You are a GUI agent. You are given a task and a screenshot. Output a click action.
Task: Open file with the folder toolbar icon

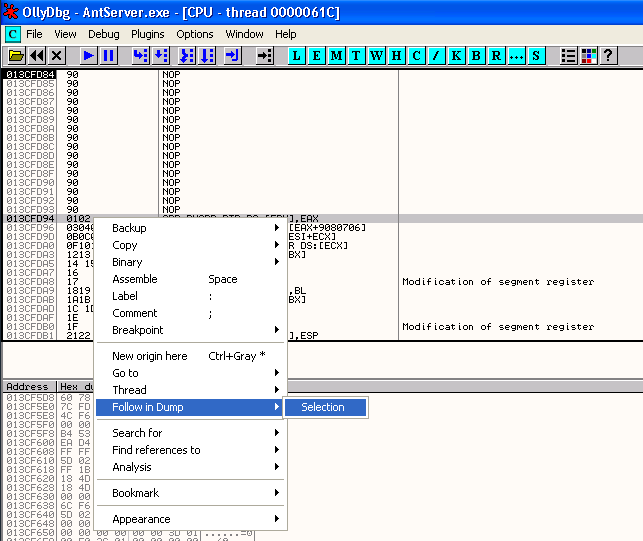pos(16,56)
